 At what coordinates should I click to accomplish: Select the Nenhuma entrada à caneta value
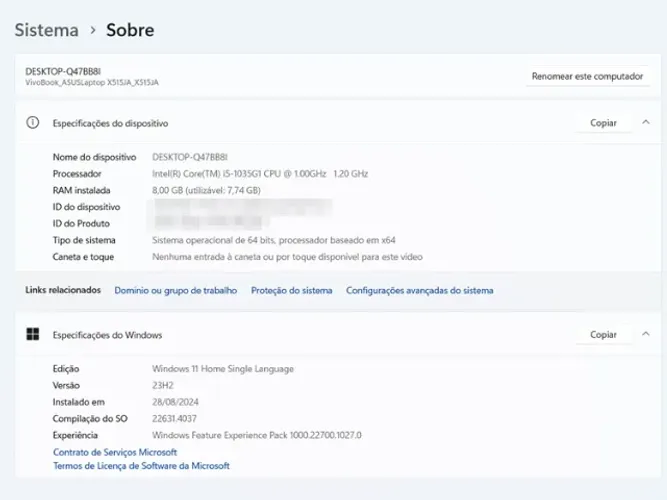[x=288, y=257]
